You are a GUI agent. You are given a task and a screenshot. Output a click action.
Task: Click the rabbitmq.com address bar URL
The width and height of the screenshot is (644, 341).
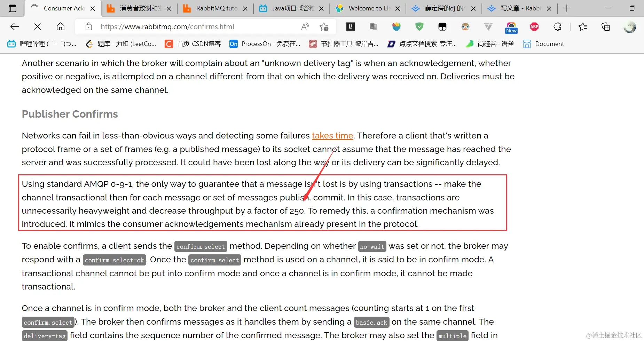coord(167,27)
